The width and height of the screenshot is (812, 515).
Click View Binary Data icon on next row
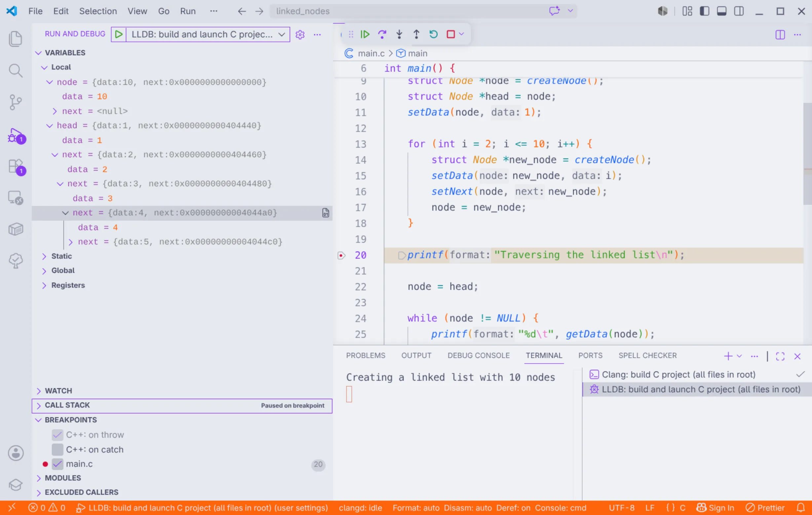coord(325,213)
